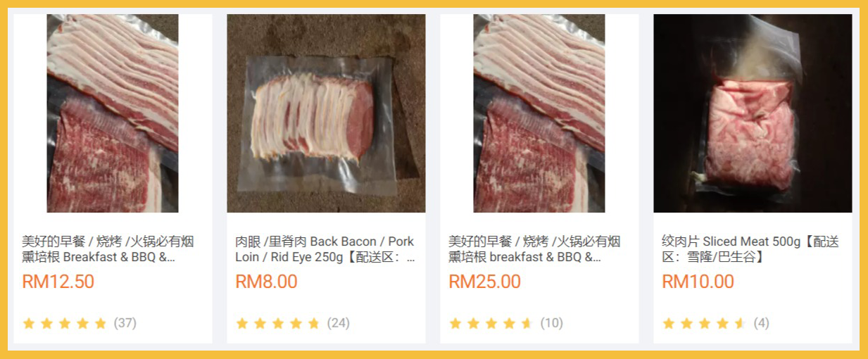Open the (24) review count
This screenshot has height=359, width=868.
coord(338,324)
